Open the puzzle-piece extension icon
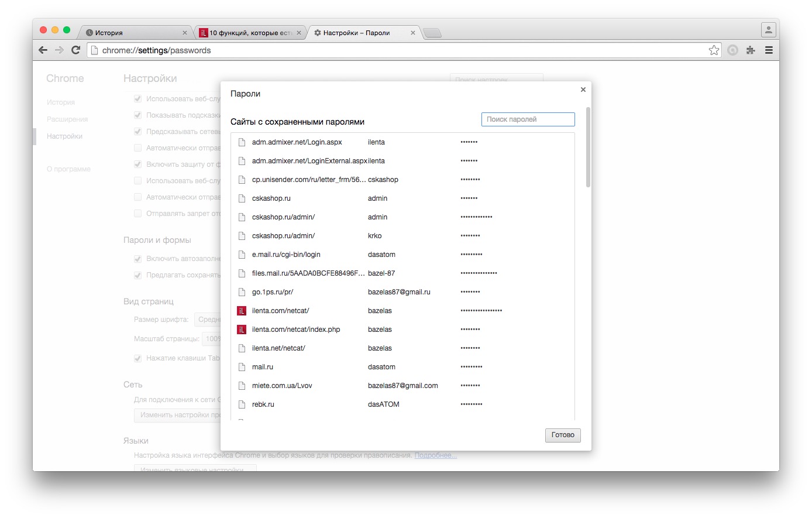812x518 pixels. coord(751,50)
